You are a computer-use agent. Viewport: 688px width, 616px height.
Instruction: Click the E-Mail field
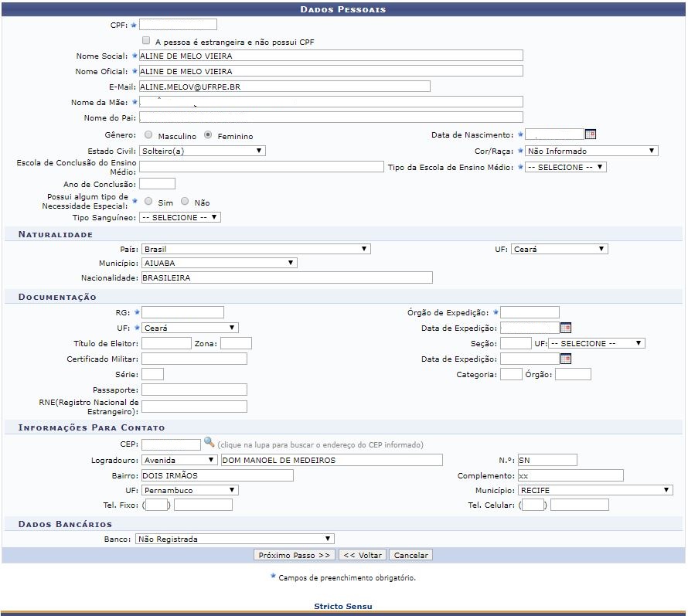[284, 87]
